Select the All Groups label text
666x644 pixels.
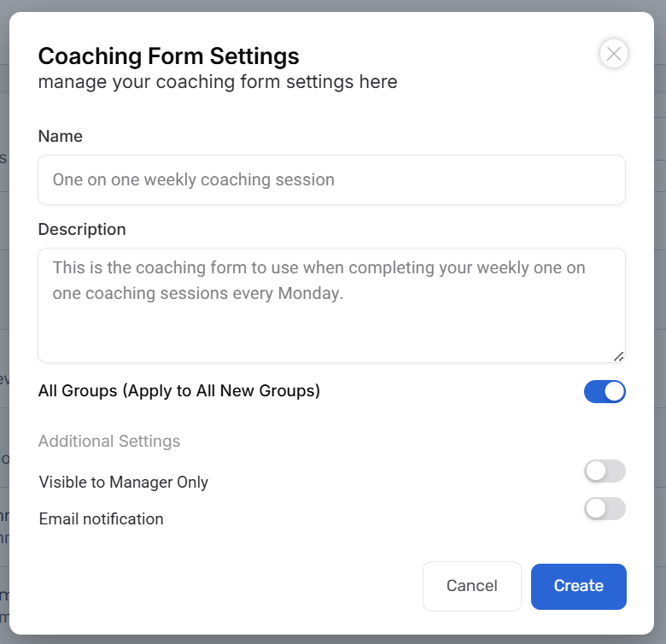coord(179,391)
